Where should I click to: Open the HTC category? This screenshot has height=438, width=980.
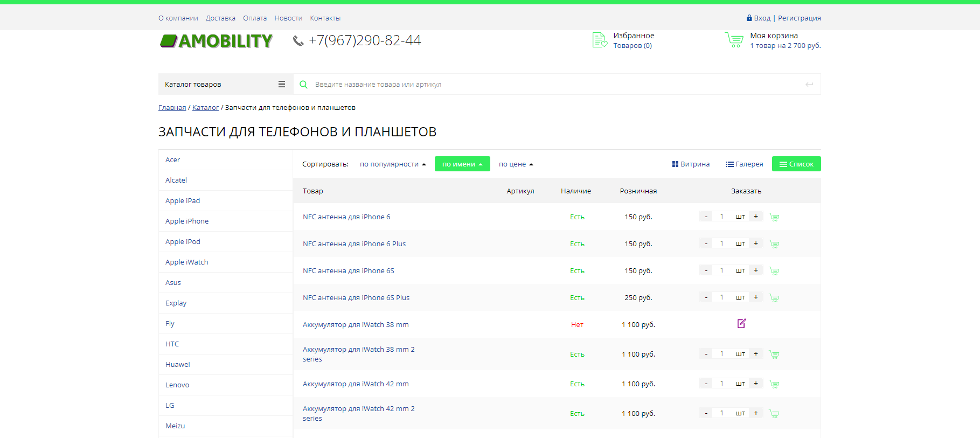(226, 344)
